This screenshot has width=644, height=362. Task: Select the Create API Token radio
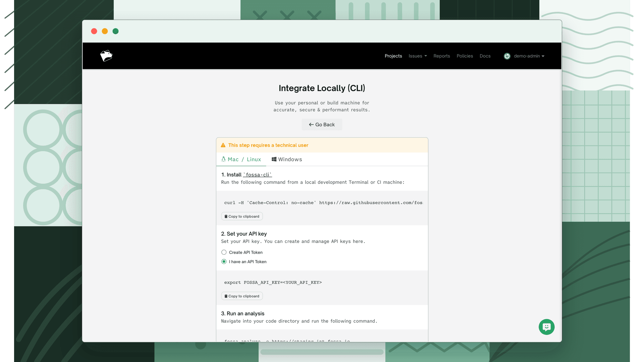click(x=224, y=252)
